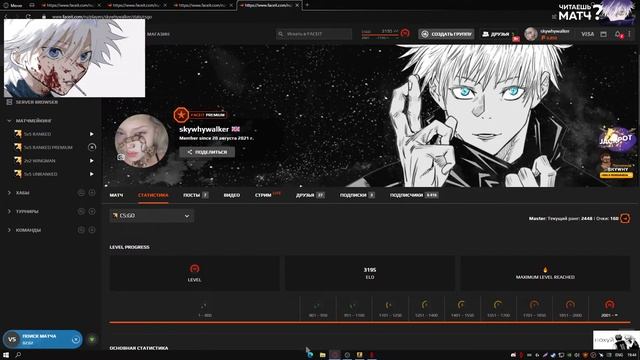Open the notifications bell
Viewport: 640px width, 360px height.
pyautogui.click(x=618, y=34)
